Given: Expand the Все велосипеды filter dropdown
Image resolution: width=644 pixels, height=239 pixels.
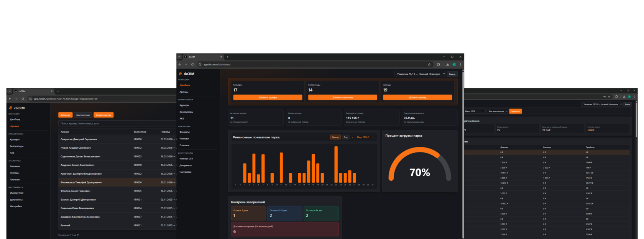Looking at the screenshot, I should coord(498,111).
